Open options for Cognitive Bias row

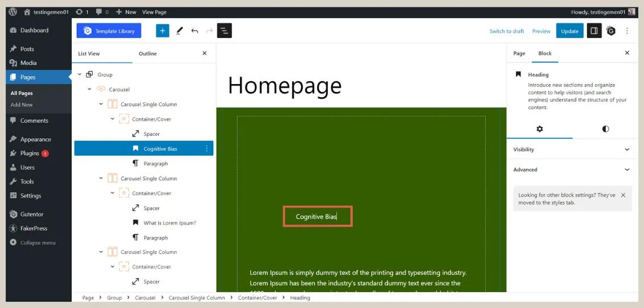[207, 148]
